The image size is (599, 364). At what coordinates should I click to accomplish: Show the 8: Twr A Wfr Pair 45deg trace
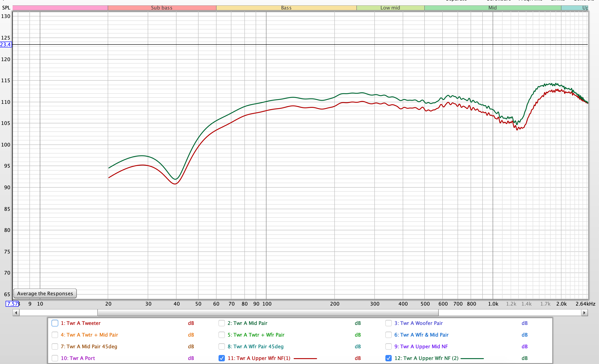(x=221, y=346)
